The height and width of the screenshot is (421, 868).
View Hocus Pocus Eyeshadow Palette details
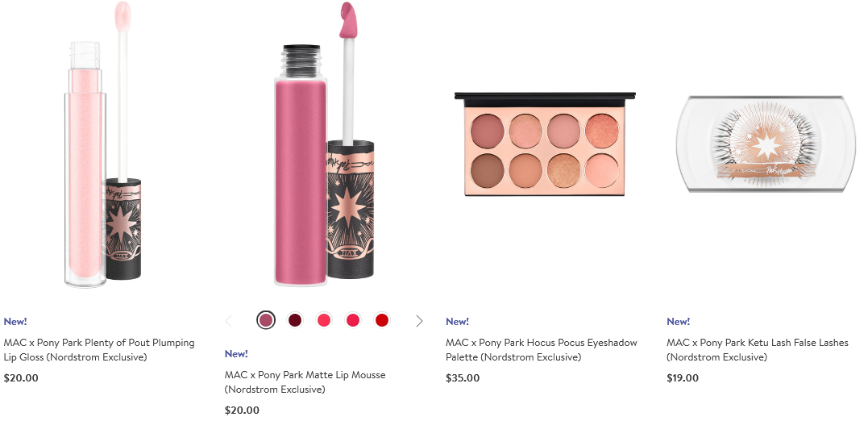tap(542, 350)
